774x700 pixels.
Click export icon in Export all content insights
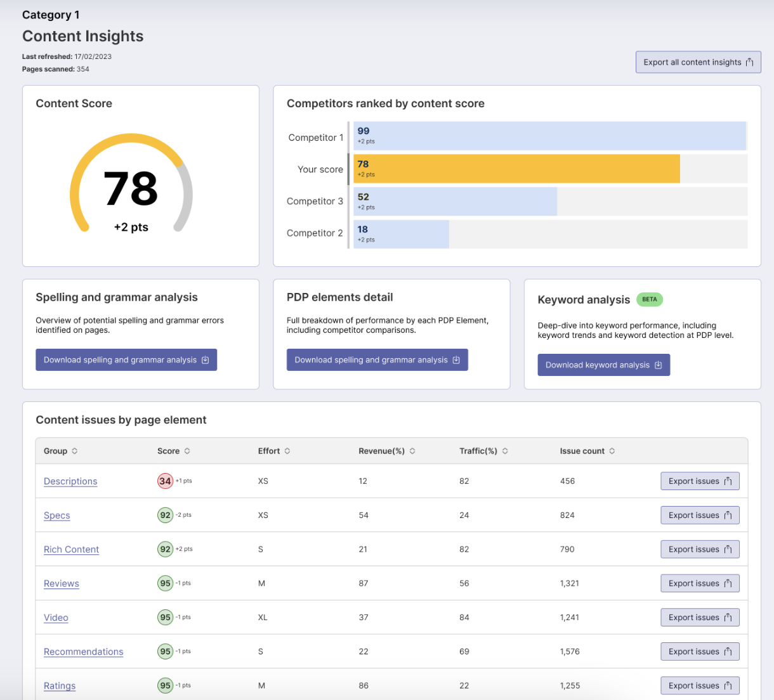(x=749, y=62)
